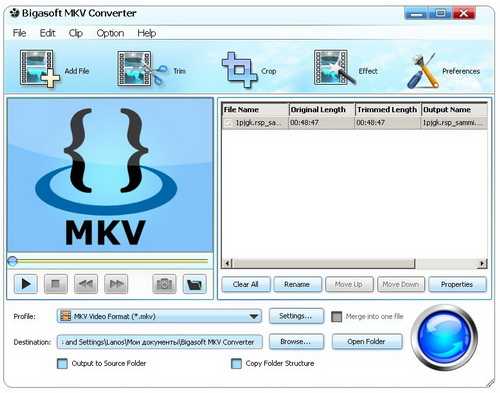Click the preview seek slider handle

(12, 261)
